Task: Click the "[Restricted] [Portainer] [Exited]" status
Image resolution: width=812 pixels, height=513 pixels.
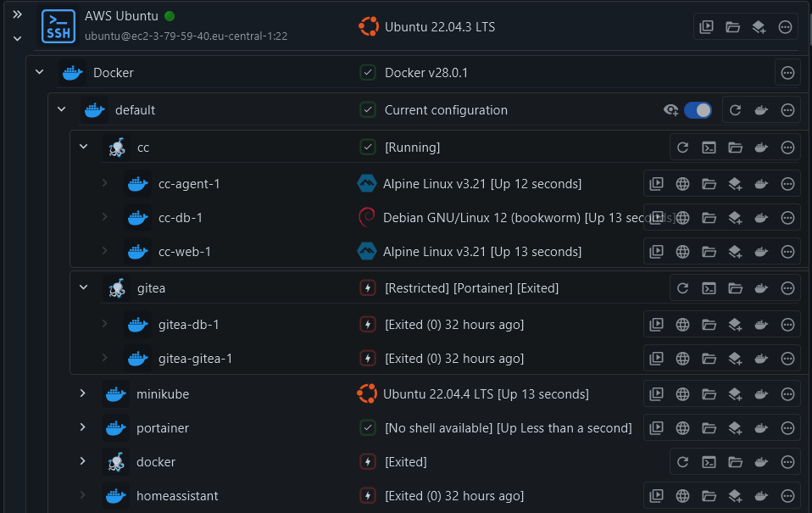Action: pos(472,288)
